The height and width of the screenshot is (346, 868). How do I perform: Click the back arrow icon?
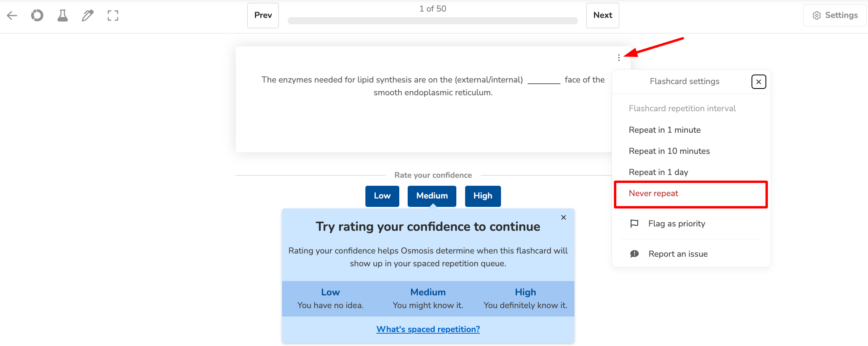[12, 16]
